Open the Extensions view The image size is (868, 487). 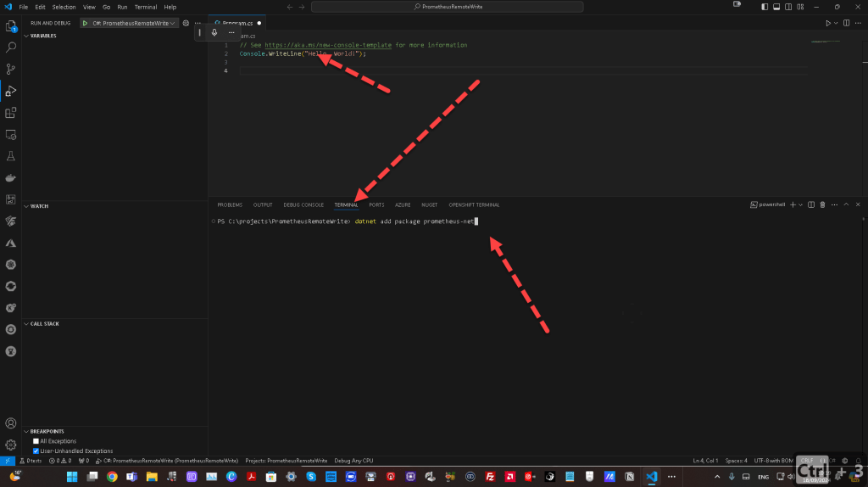[x=10, y=113]
